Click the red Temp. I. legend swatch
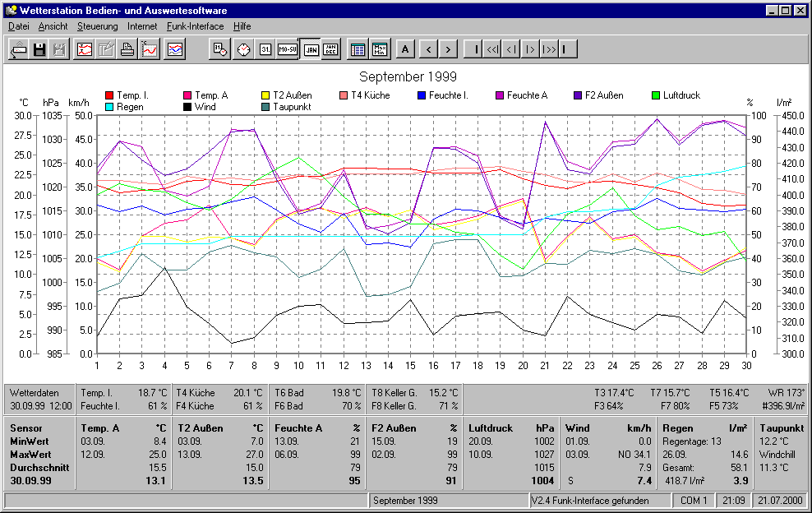This screenshot has width=812, height=513. pyautogui.click(x=110, y=95)
